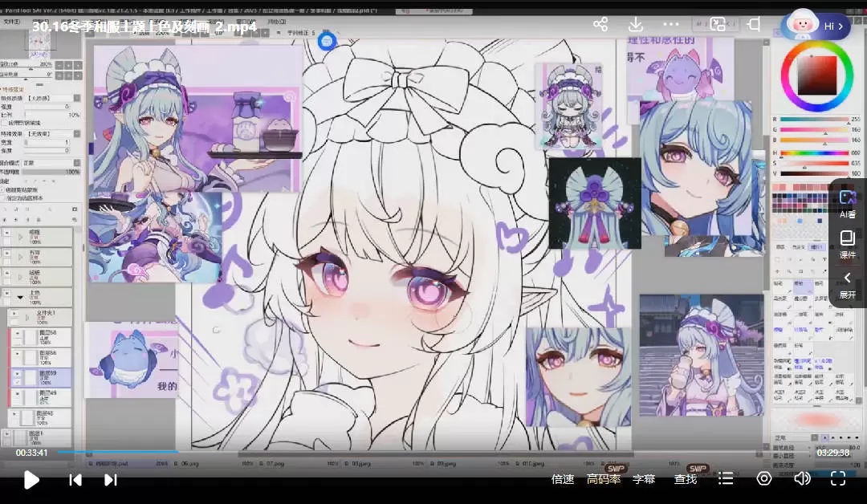This screenshot has width=867, height=504.
Task: Open the three-dot more options menu
Action: (670, 24)
